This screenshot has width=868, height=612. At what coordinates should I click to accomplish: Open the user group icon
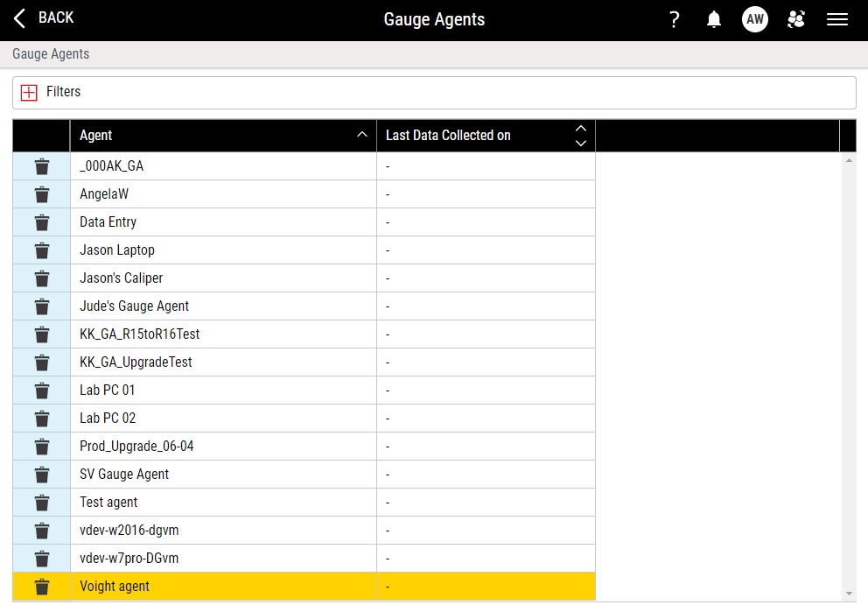(795, 19)
